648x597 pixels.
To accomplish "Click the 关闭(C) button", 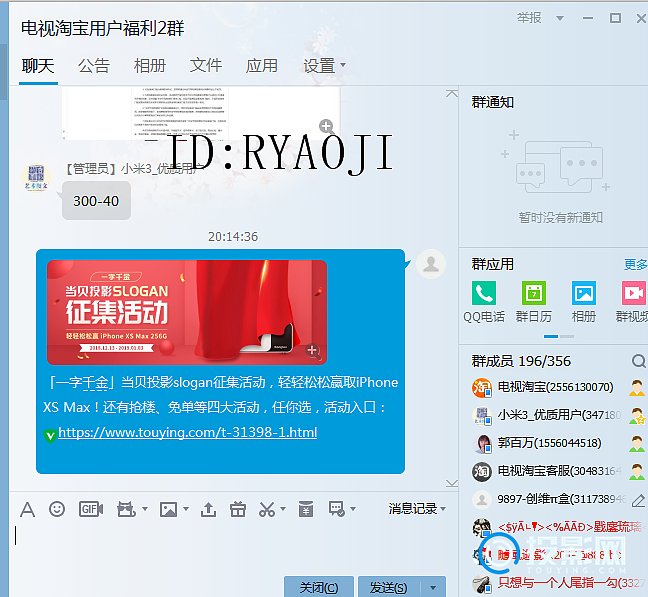I will coord(319,587).
